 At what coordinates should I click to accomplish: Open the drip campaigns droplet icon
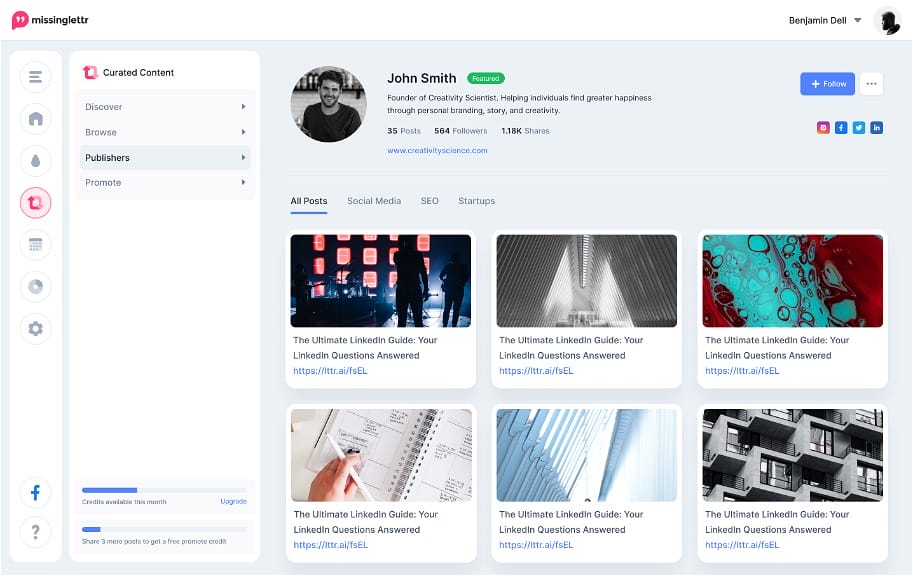(36, 161)
